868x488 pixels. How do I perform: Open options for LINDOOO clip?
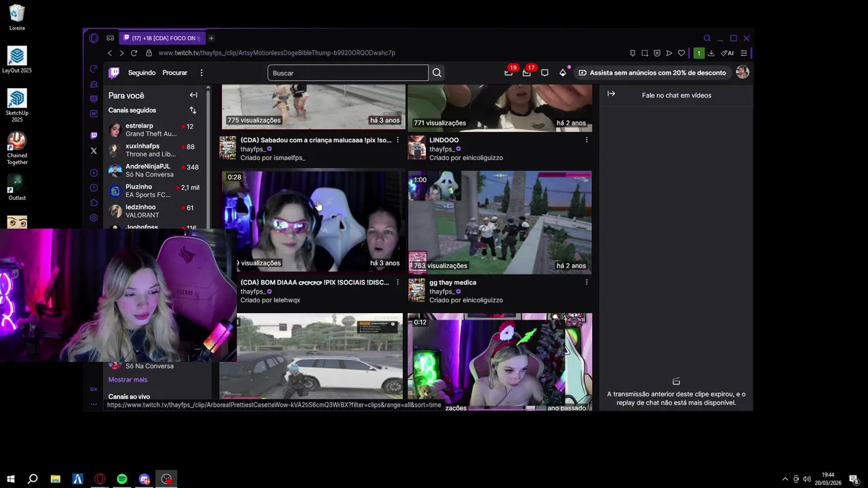click(587, 140)
